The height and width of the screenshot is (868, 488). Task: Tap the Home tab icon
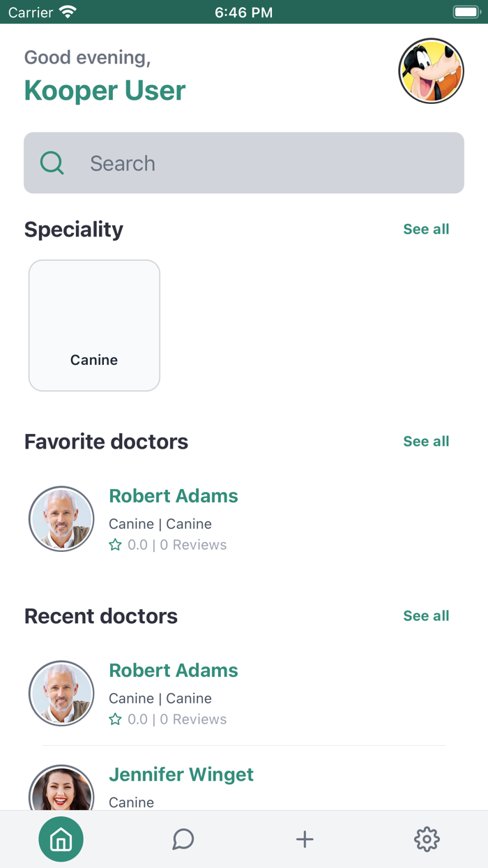[x=61, y=839]
